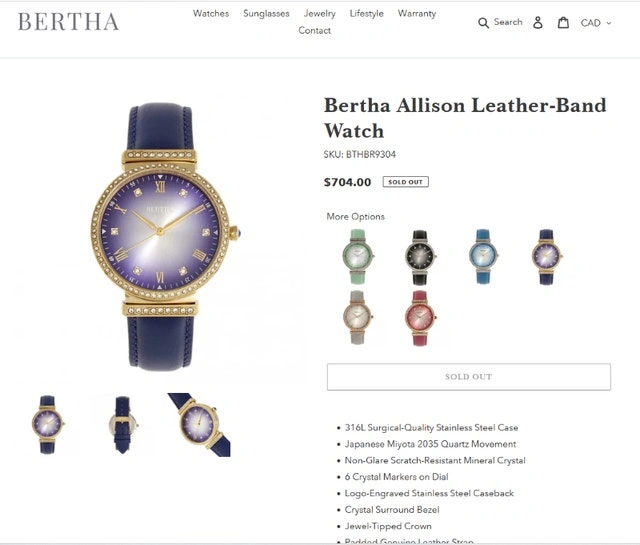View the watch back buckle thumbnail
The height and width of the screenshot is (545, 640).
pyautogui.click(x=123, y=425)
